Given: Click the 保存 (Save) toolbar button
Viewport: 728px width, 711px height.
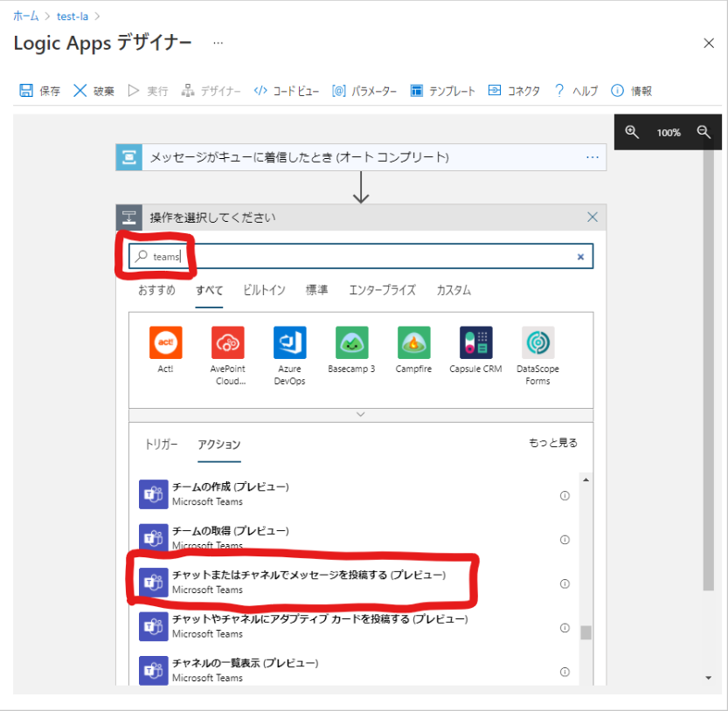Looking at the screenshot, I should point(39,91).
